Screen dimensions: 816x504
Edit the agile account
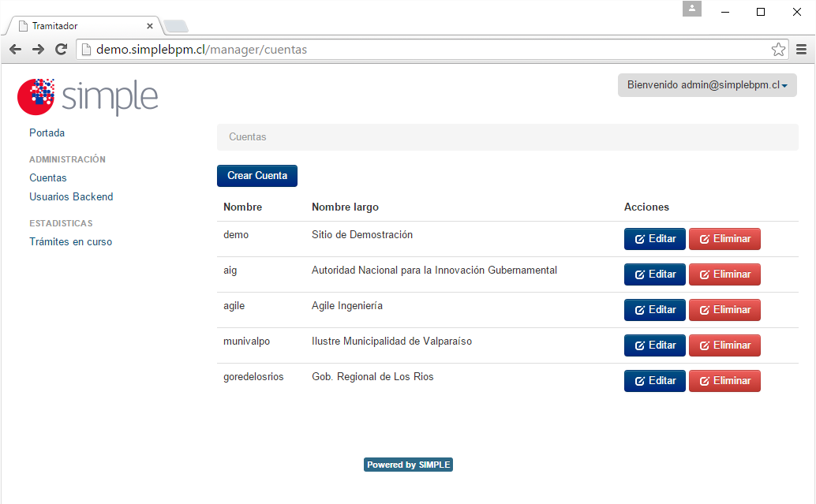click(655, 309)
